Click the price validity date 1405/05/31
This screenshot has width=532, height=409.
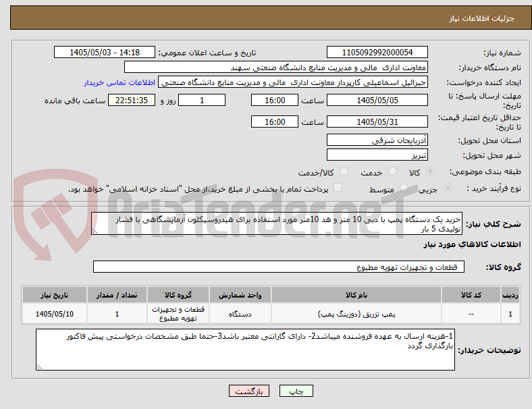[377, 121]
